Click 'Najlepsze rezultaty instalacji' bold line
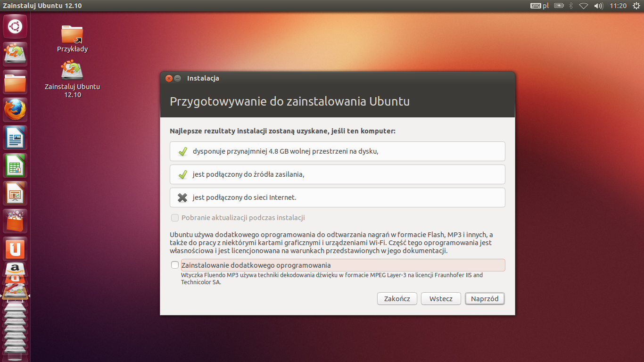 [x=282, y=131]
